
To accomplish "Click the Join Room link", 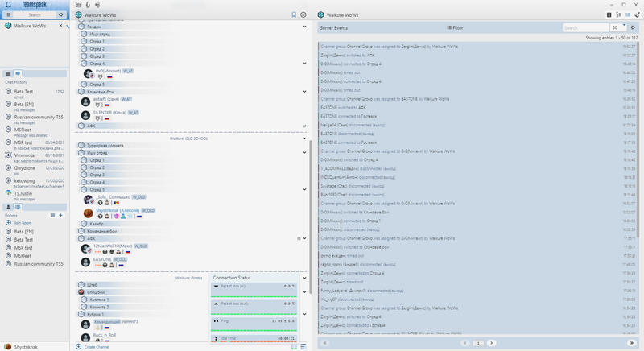I will (23, 223).
